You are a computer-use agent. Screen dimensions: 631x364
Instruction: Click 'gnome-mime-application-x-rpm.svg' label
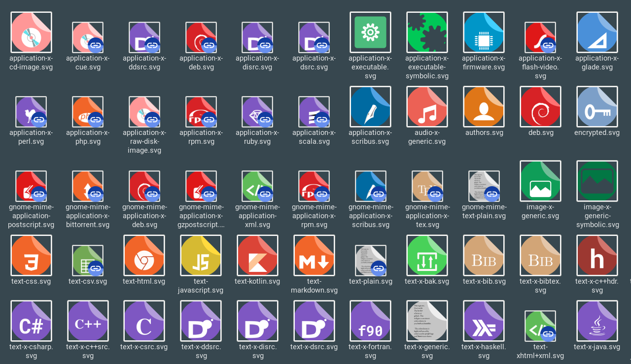pos(314,216)
